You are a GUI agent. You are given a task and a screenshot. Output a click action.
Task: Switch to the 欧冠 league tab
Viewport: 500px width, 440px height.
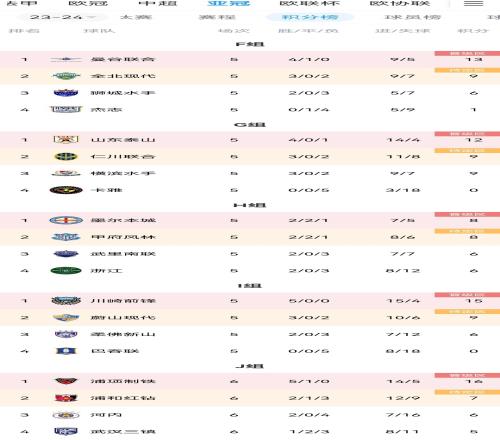[x=88, y=3]
